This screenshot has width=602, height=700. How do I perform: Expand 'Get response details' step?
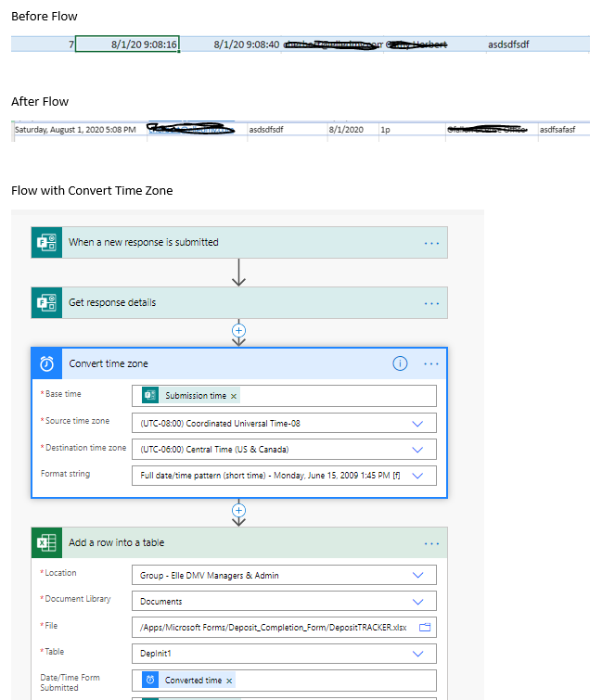241,302
